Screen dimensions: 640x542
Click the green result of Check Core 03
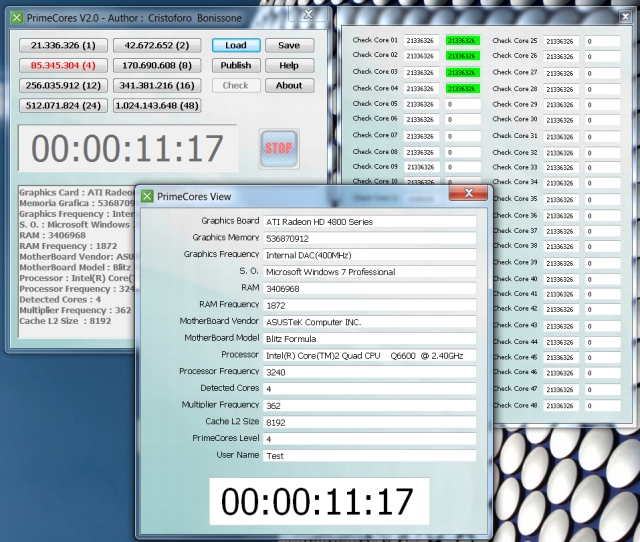[x=462, y=72]
